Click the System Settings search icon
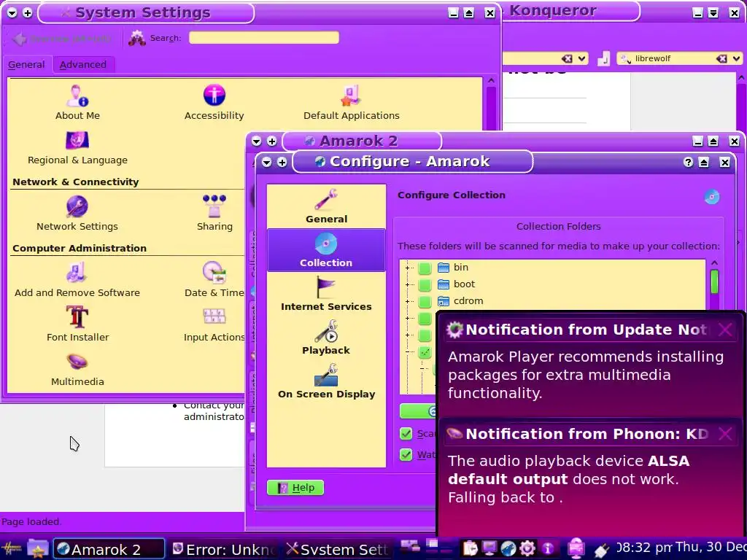 pyautogui.click(x=136, y=38)
